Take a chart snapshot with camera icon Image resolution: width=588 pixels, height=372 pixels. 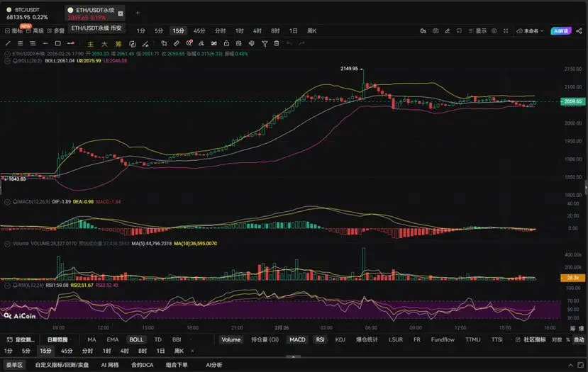[436, 30]
